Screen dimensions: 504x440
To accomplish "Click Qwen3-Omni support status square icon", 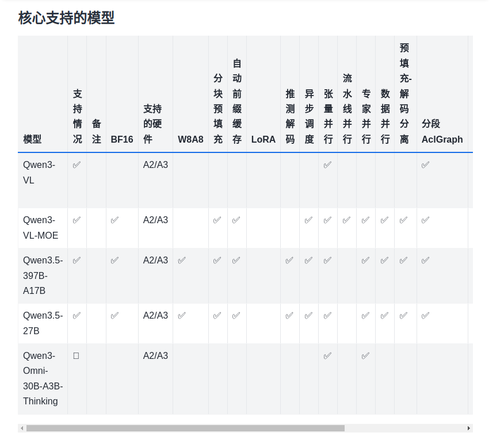I will click(x=76, y=356).
